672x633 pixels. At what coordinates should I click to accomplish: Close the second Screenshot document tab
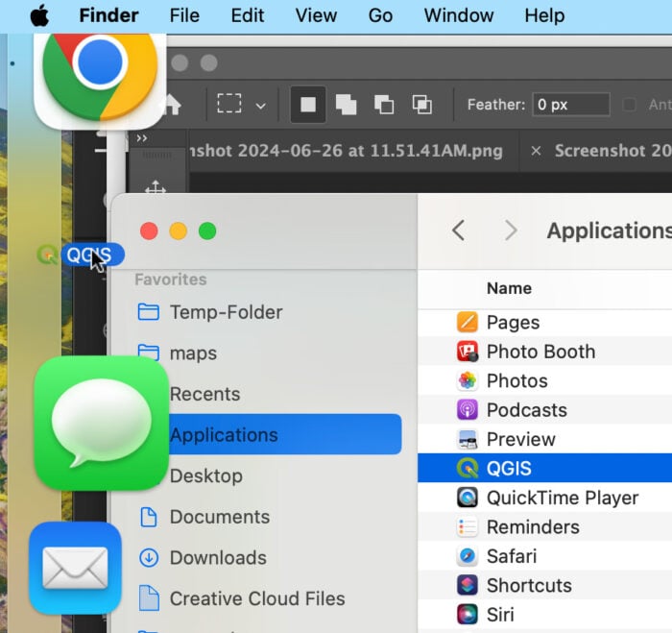pos(536,151)
